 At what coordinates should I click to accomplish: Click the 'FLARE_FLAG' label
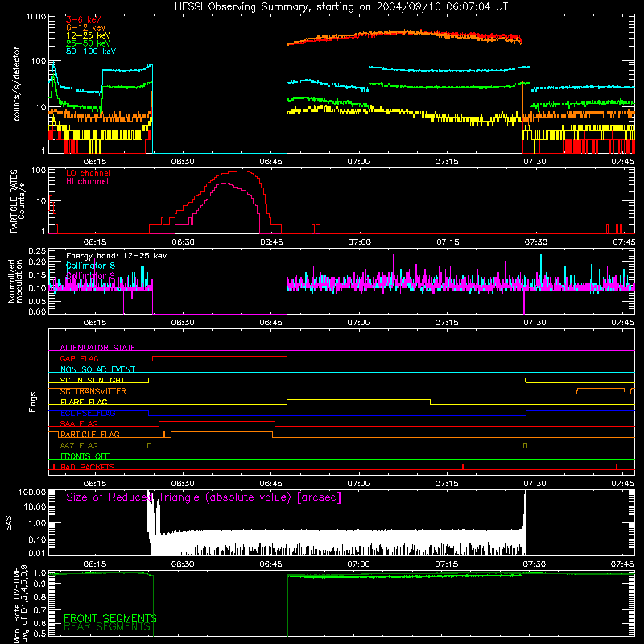click(x=84, y=402)
